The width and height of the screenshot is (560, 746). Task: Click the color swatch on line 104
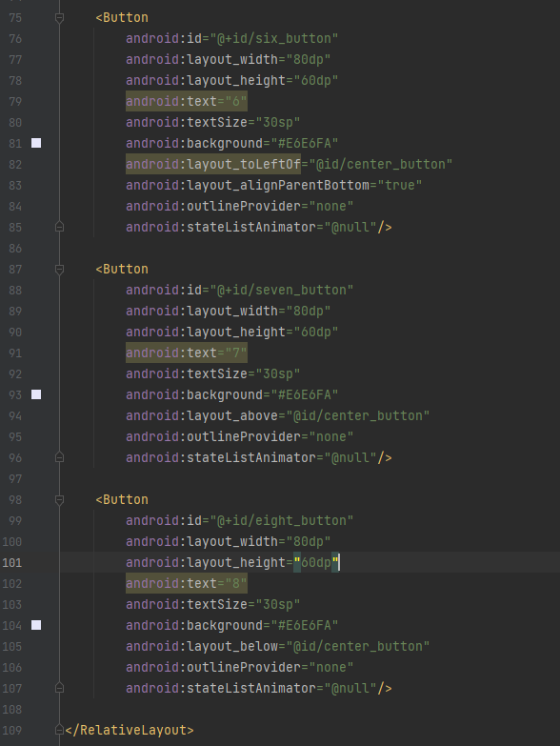pyautogui.click(x=36, y=625)
